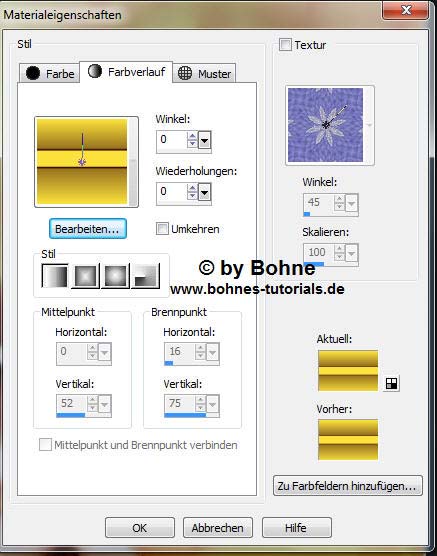This screenshot has width=437, height=556.
Task: Open the Wiederholungen dropdown arrow
Action: pos(204,193)
